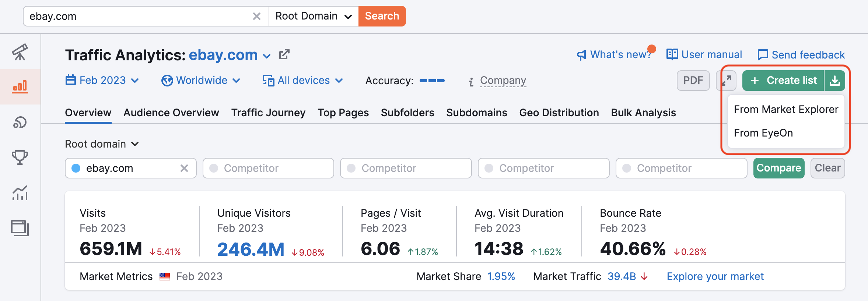Image resolution: width=868 pixels, height=301 pixels.
Task: Click the megaphone What's new icon
Action: pyautogui.click(x=581, y=55)
